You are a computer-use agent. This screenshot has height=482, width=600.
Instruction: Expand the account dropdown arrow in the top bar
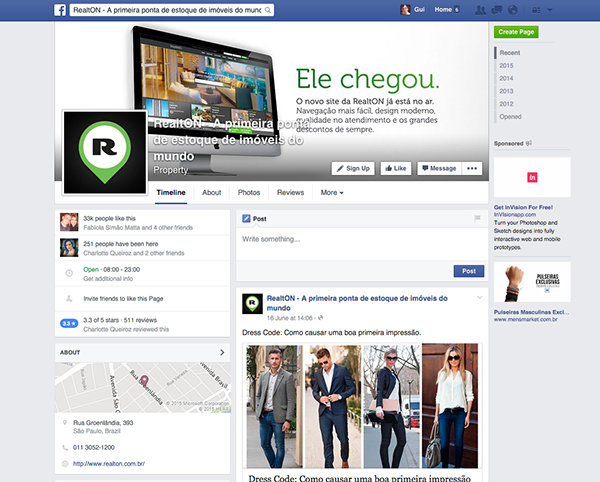pos(550,10)
